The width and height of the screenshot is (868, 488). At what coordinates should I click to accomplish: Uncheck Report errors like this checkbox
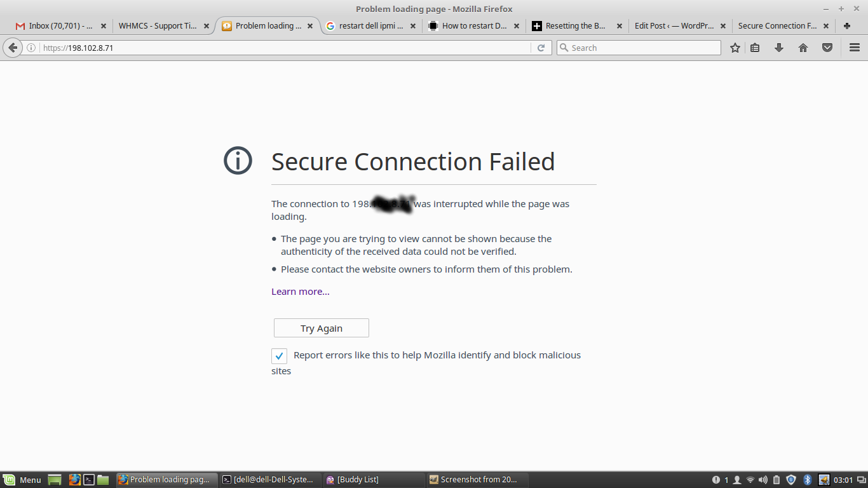tap(279, 356)
